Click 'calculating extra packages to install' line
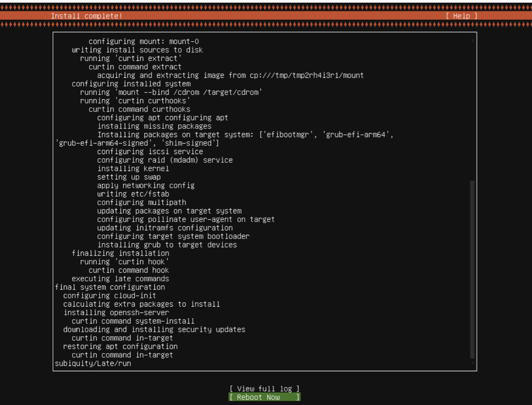This screenshot has height=405, width=532. (x=142, y=304)
